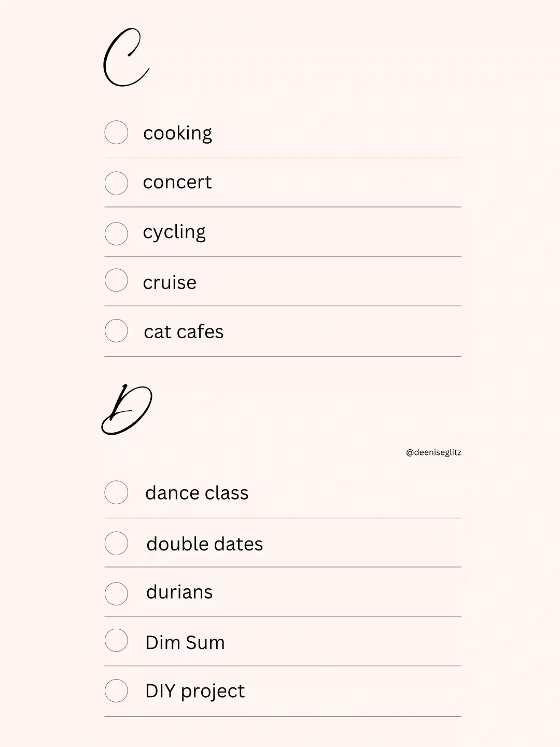Select the dance class text

pos(197,493)
